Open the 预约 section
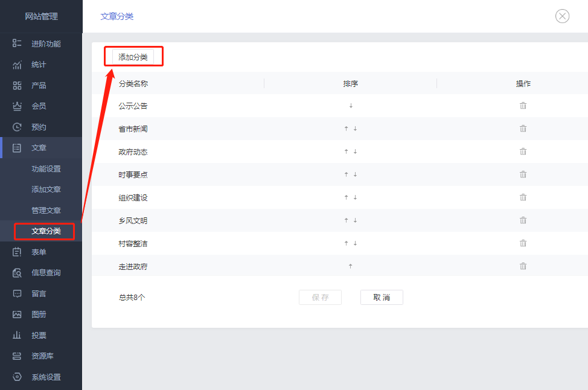 38,127
